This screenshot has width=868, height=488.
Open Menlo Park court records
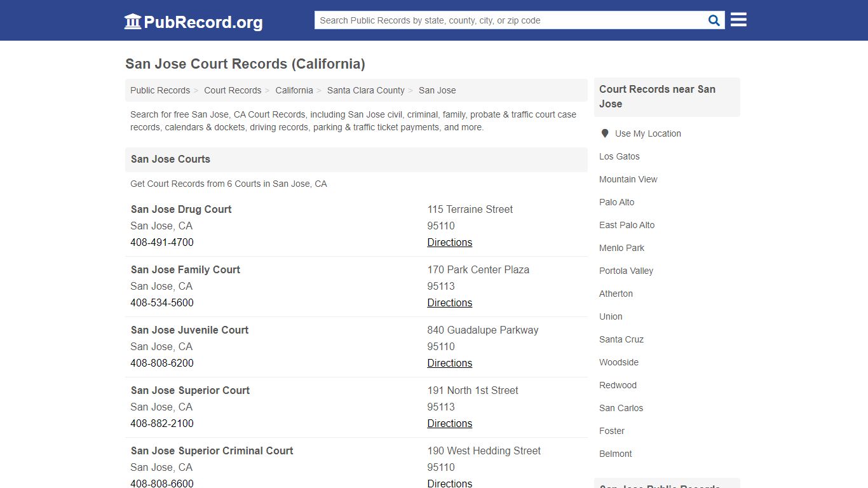click(x=622, y=248)
